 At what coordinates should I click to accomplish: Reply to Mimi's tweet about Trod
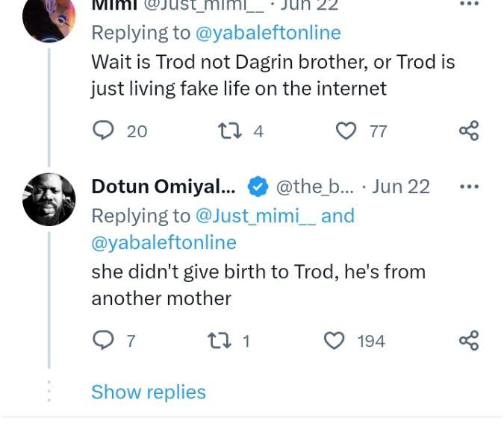point(102,131)
